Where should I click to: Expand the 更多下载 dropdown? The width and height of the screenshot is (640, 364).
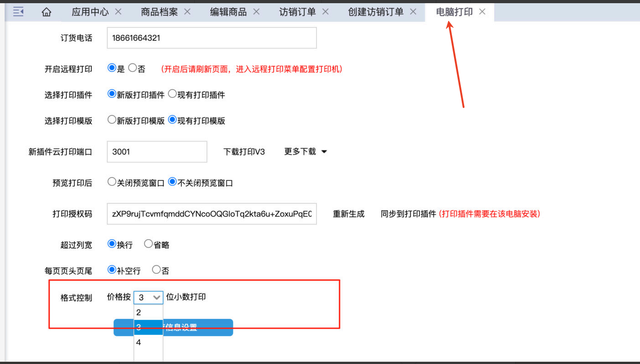pos(305,152)
